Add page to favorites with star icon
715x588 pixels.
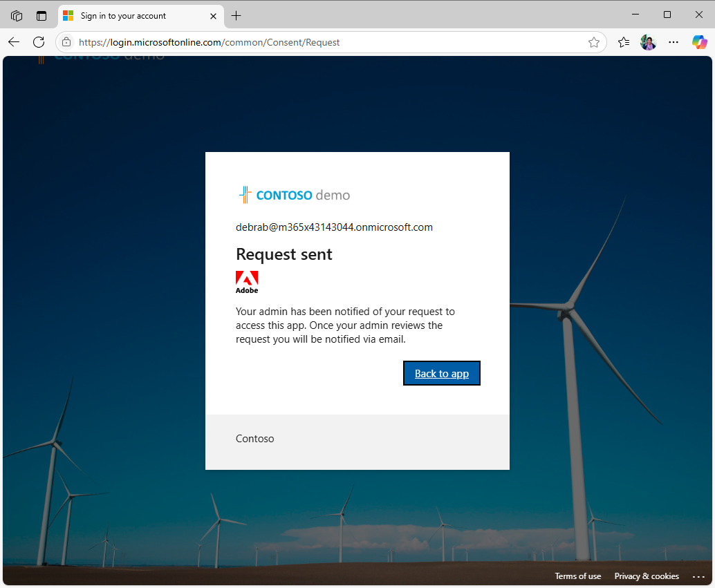coord(594,42)
